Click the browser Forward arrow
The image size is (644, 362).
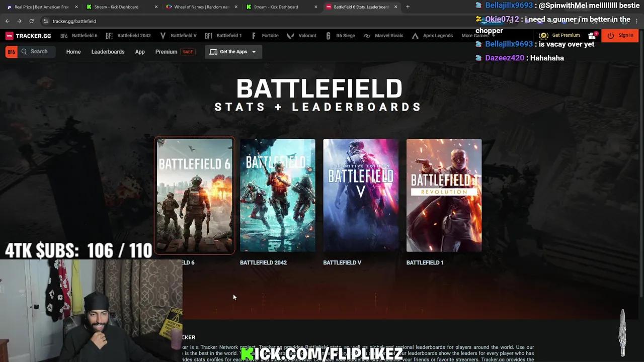(x=19, y=21)
